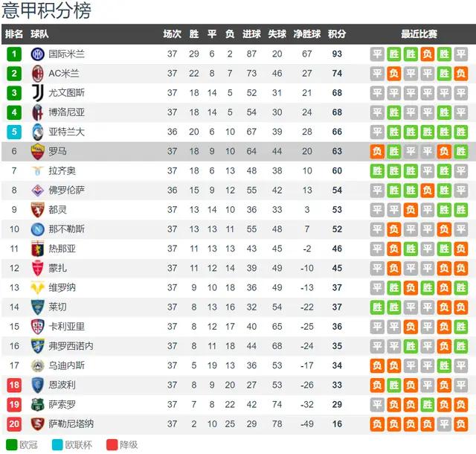The image size is (476, 454).
Task: Sort table by 积分 column header
Action: click(x=337, y=34)
